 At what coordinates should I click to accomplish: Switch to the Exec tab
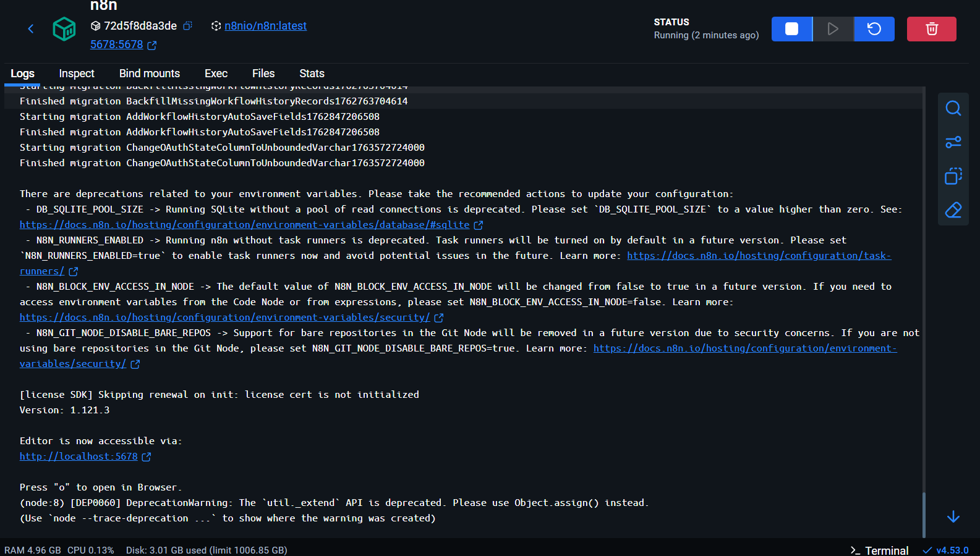[x=216, y=74]
